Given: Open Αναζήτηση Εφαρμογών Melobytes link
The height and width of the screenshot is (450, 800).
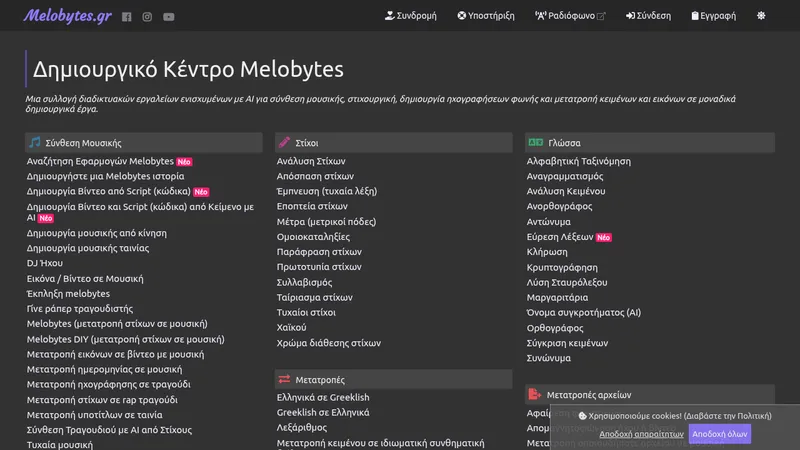Looking at the screenshot, I should 100,161.
